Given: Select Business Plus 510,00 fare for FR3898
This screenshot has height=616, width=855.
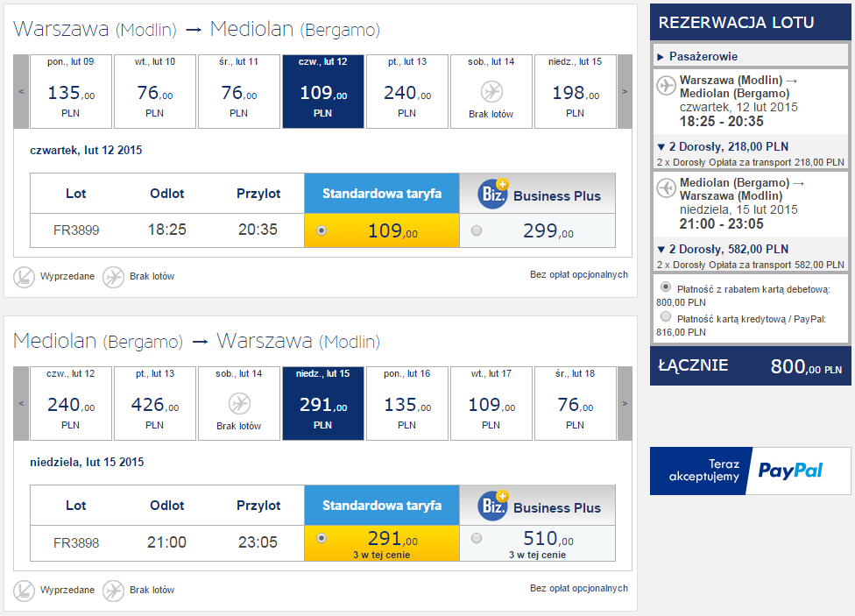Looking at the screenshot, I should point(477,539).
